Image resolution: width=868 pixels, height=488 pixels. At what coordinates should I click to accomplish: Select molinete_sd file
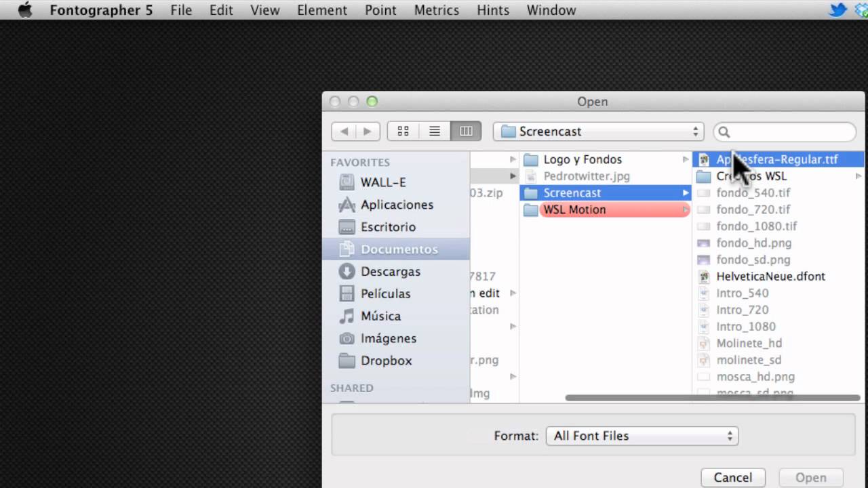(x=777, y=359)
